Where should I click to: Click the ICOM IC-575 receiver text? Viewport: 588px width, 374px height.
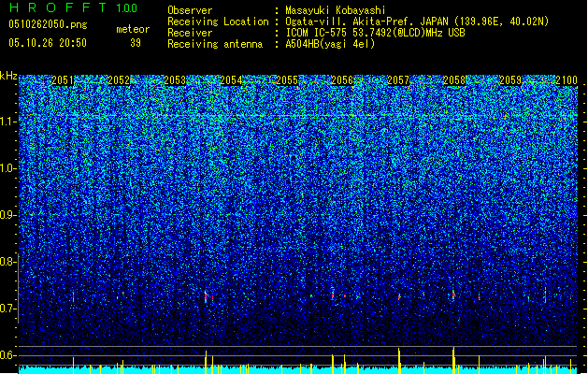(x=375, y=33)
